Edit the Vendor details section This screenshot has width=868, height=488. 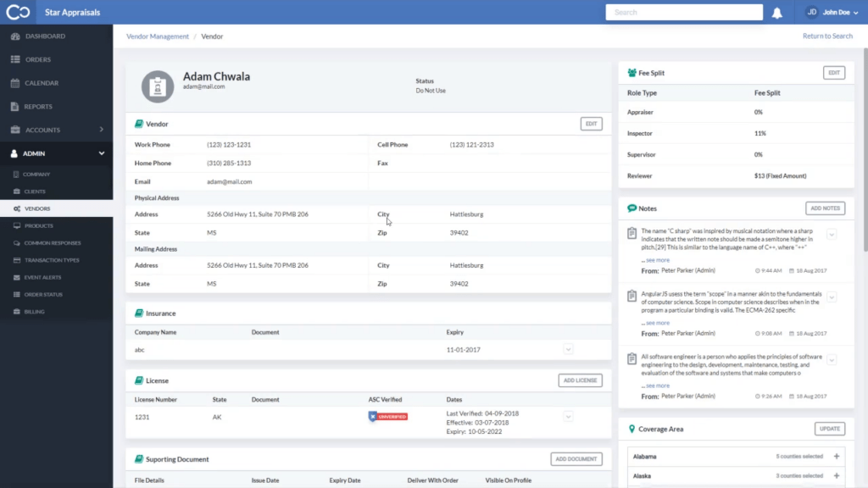click(591, 124)
